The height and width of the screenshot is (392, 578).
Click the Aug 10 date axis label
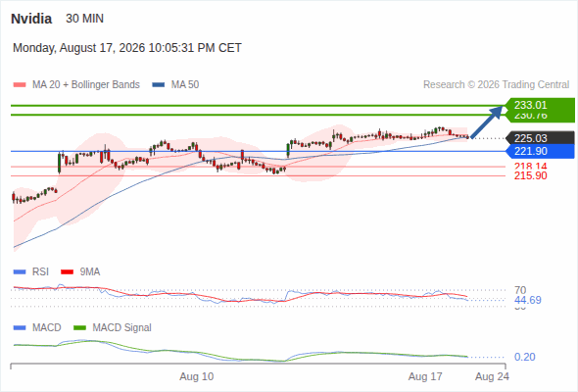pos(197,376)
